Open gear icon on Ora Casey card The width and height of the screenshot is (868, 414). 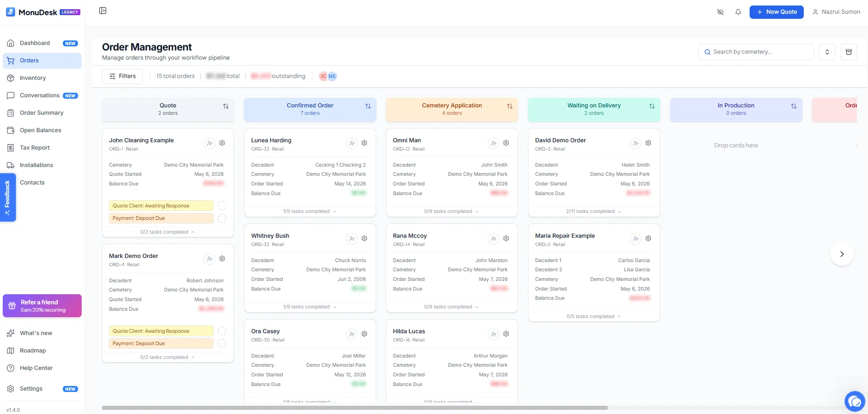coord(364,334)
